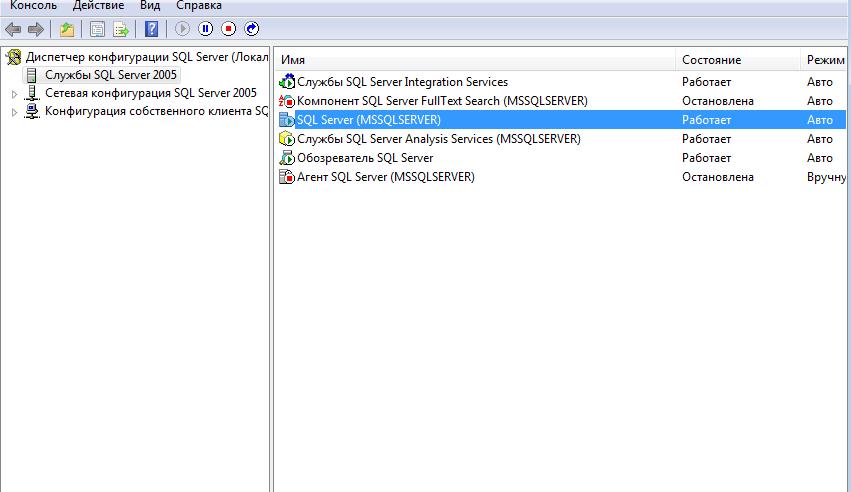
Task: Click Остановлена status of Агент SQL Server
Action: tap(717, 177)
